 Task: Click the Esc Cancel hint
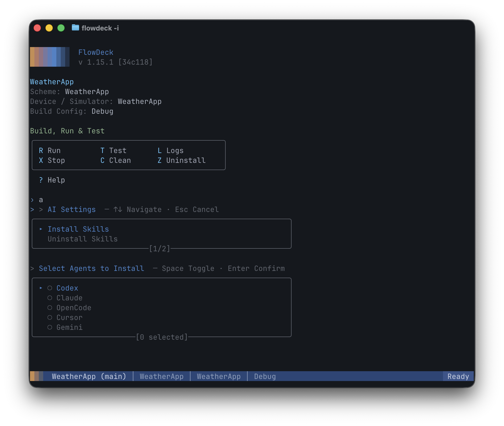point(197,210)
